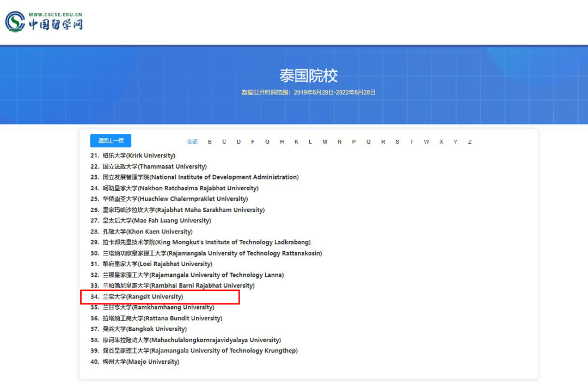
Task: Open Rajabhat Maha Sarakham University entry
Action: 177,210
